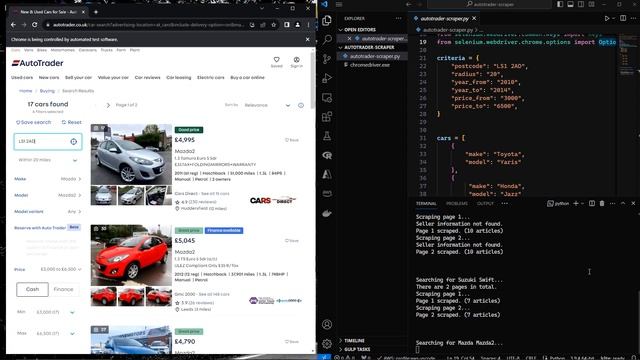
Task: Open Source Control view in VS Code
Action: tap(327, 59)
